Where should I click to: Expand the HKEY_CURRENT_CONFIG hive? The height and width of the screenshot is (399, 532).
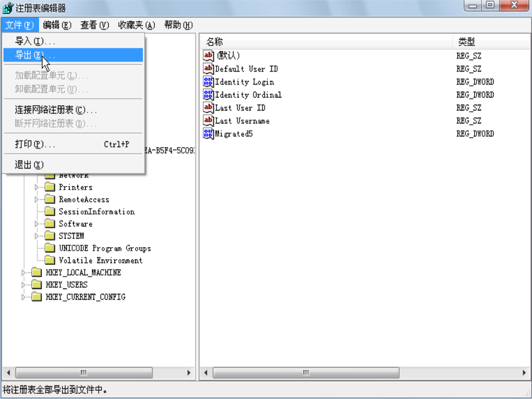(23, 297)
